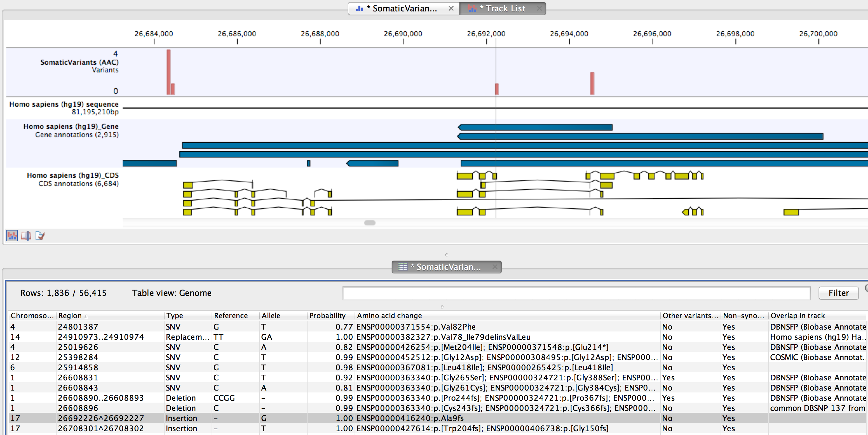Click the Track List tab icon
This screenshot has width=868, height=435.
tap(472, 9)
